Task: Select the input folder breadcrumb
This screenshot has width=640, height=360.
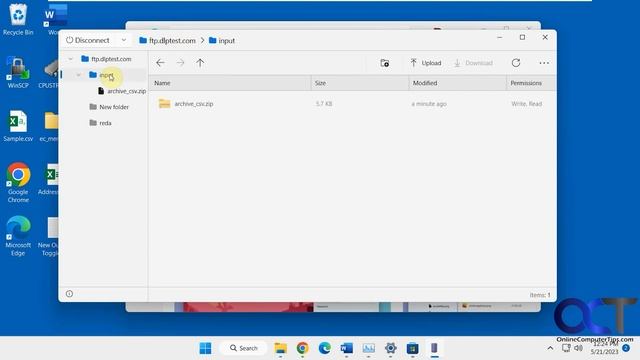Action: click(x=222, y=40)
